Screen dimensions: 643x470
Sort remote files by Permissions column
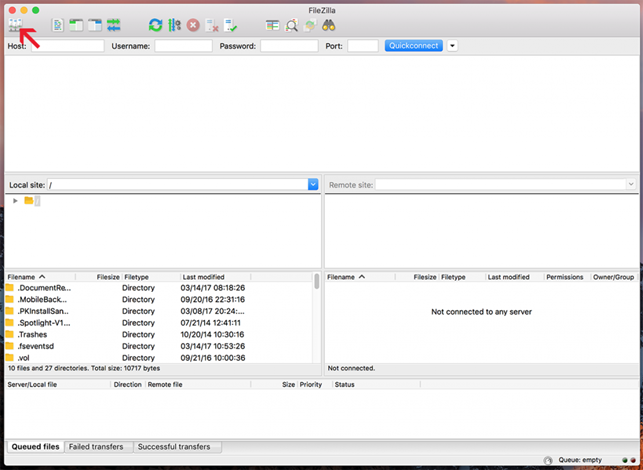[x=567, y=277]
